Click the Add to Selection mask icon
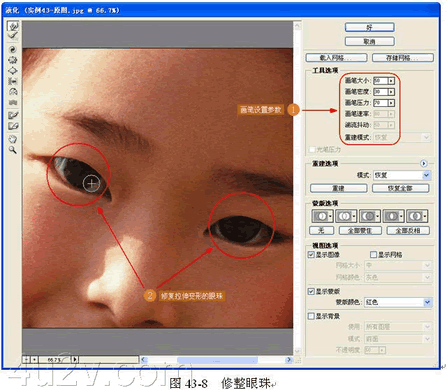This screenshot has height=390, width=447. tap(346, 216)
